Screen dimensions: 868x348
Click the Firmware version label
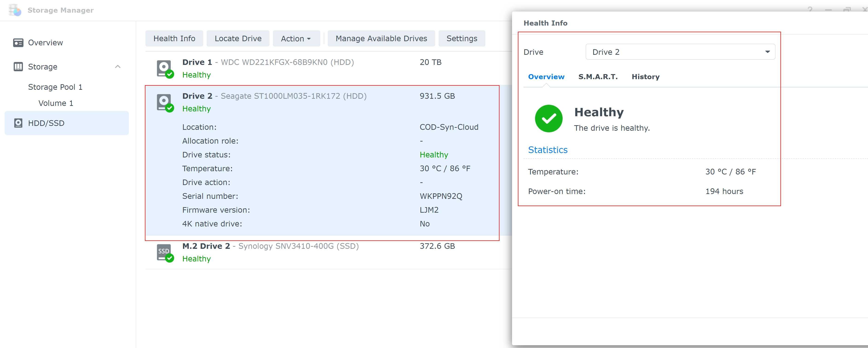[216, 210]
